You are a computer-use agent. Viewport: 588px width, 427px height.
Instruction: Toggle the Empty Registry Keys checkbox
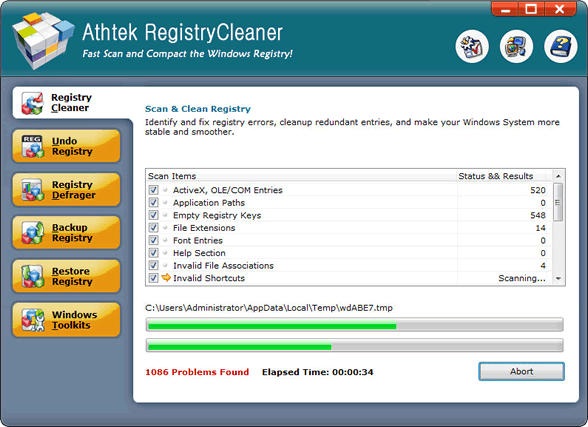coord(153,215)
